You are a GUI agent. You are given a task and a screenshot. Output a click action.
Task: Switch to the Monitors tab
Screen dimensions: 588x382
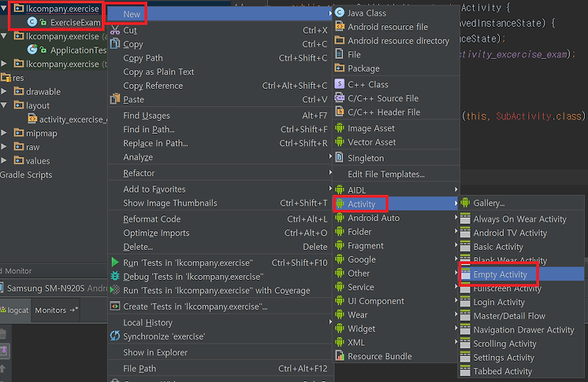56,310
